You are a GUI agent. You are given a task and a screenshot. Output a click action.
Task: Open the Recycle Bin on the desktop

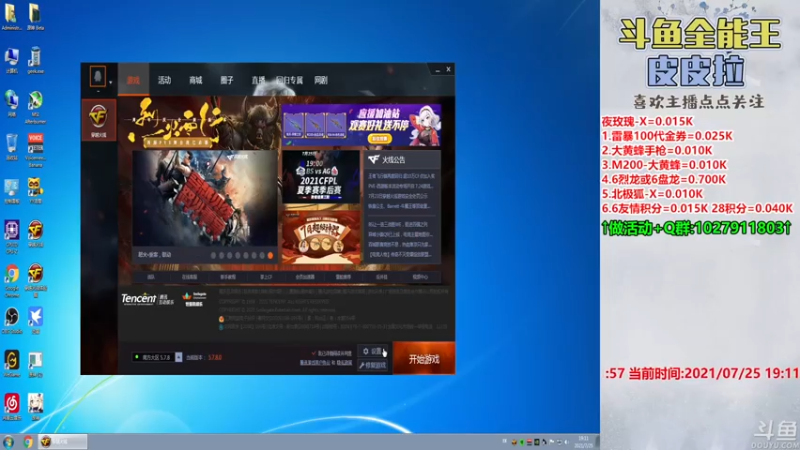point(11,147)
